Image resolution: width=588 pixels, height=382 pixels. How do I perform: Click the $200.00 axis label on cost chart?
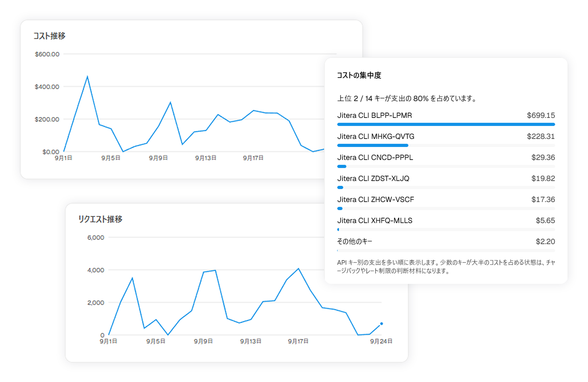coord(47,120)
